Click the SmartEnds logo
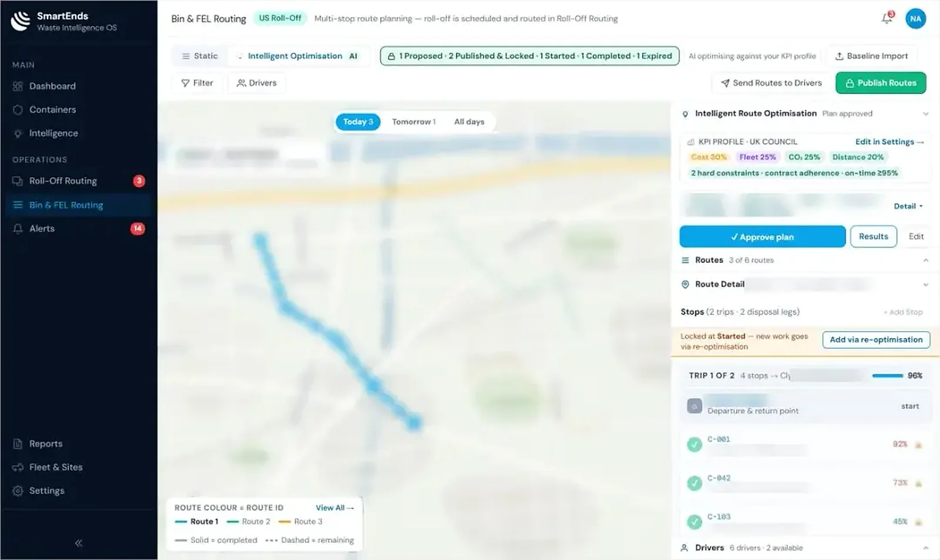Screen dimensions: 940x560 coord(21,21)
